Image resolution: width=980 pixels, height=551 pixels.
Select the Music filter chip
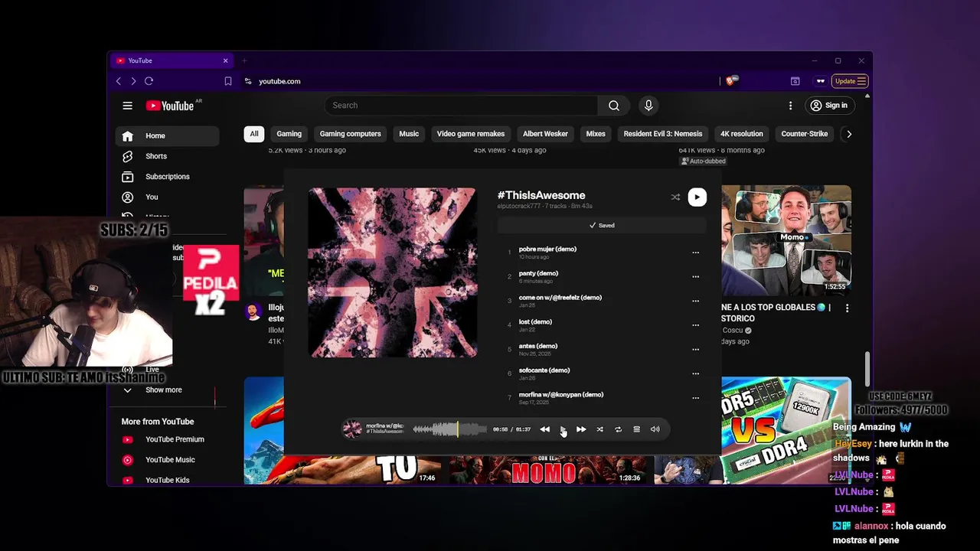click(x=409, y=134)
